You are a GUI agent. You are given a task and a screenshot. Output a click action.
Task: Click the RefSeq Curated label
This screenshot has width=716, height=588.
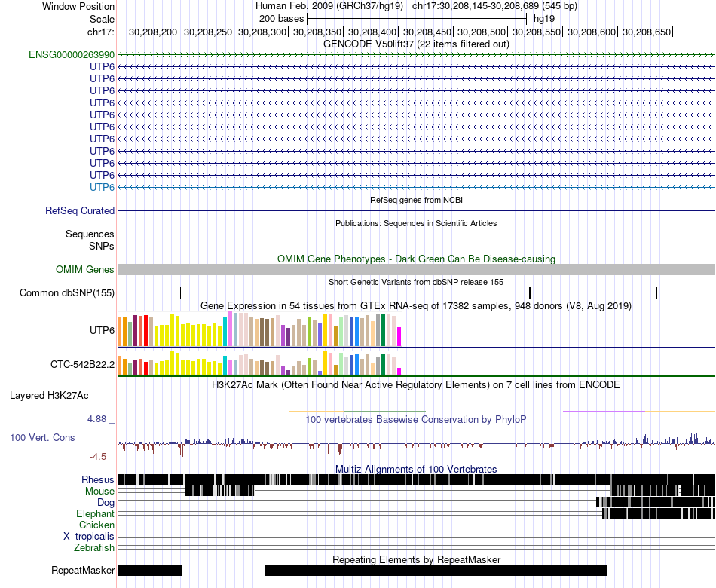tap(80, 210)
